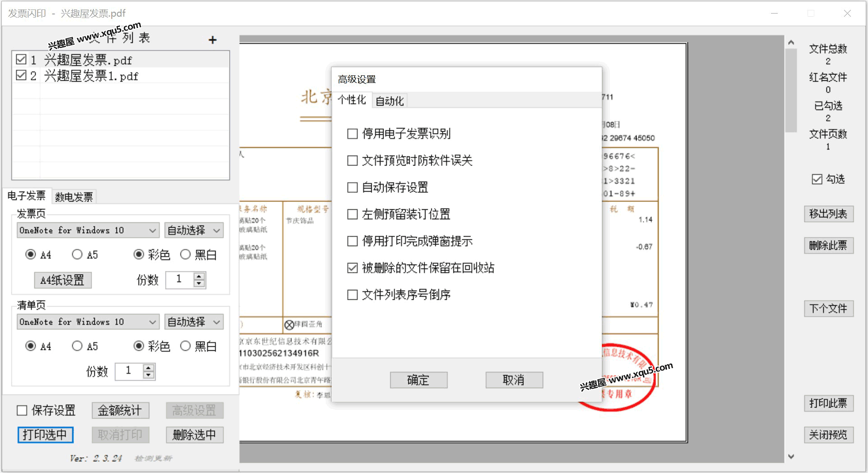Click the plus icon to add files
Viewport: 868px width, 473px height.
[212, 40]
